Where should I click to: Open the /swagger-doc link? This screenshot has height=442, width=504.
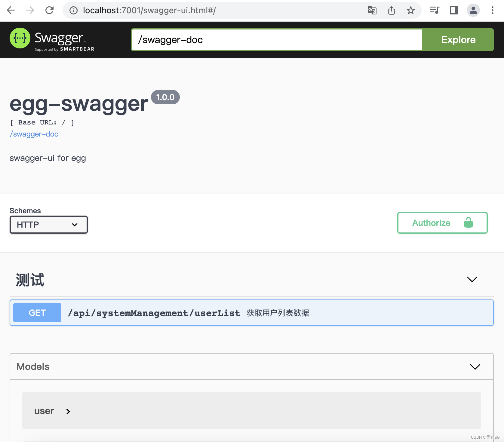[34, 134]
